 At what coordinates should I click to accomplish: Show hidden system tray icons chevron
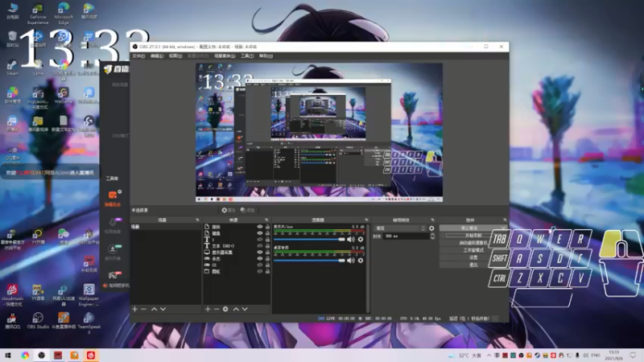[489, 356]
